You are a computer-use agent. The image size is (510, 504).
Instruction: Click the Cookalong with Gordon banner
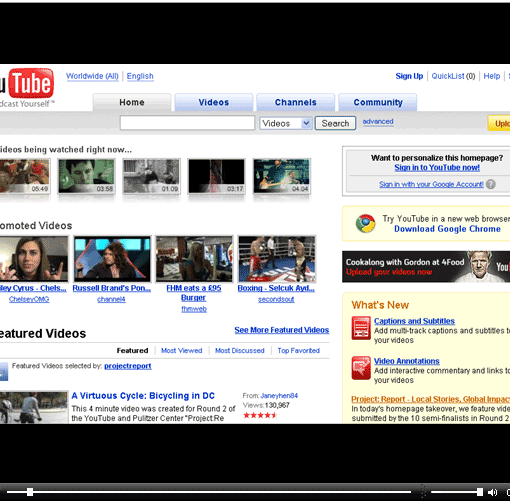tap(426, 267)
